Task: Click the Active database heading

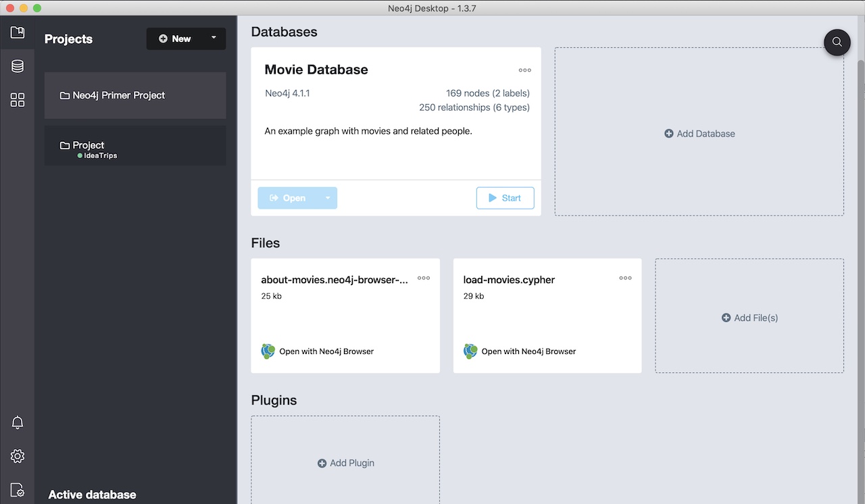Action: coord(93,495)
